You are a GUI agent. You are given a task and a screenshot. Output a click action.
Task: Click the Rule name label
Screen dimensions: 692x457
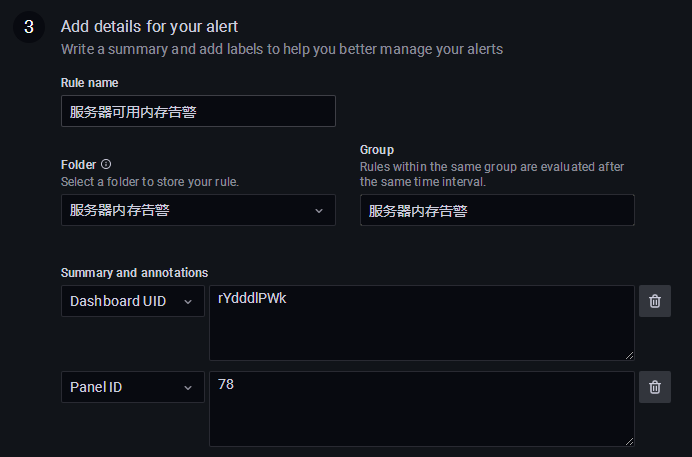[90, 82]
